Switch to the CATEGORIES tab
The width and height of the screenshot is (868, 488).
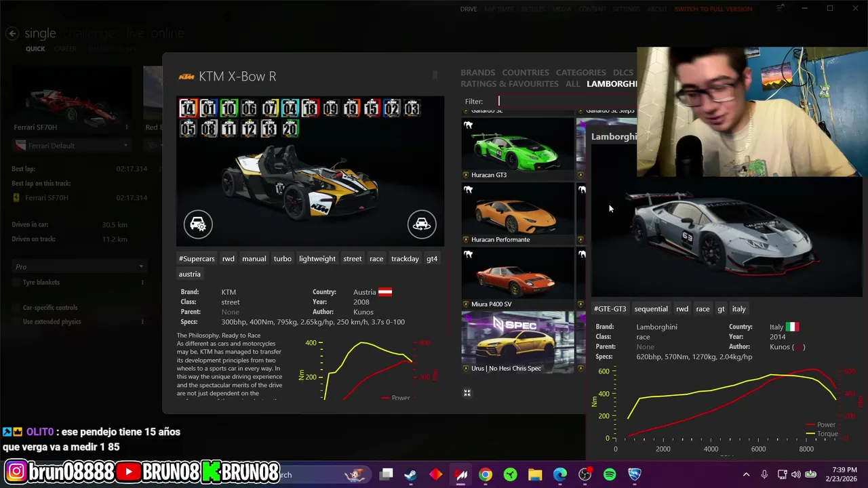(x=581, y=73)
